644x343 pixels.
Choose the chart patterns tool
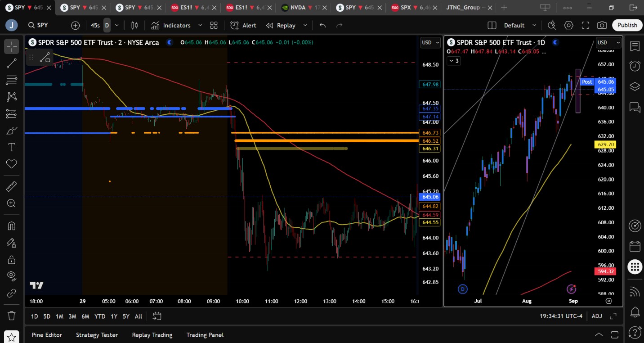coord(12,97)
